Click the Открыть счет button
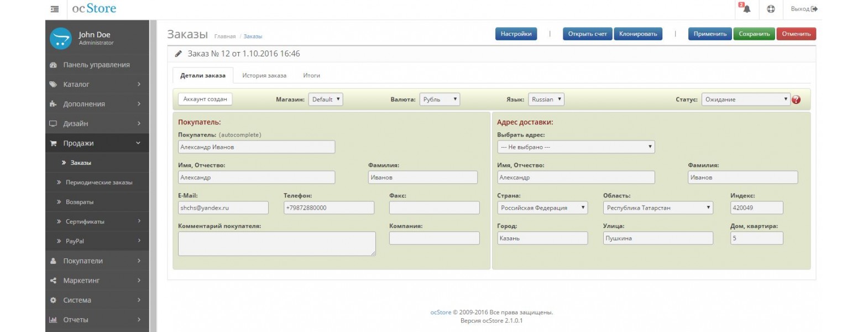 [x=587, y=34]
